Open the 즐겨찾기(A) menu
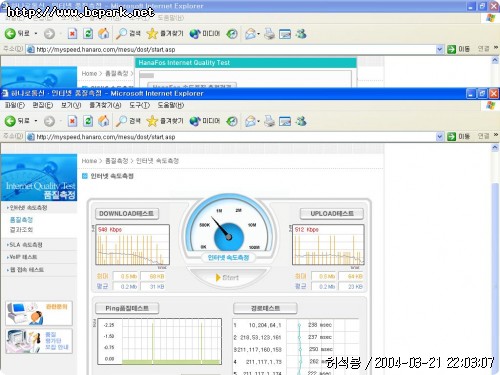Viewport: 500px width, 375px height. tap(105, 105)
